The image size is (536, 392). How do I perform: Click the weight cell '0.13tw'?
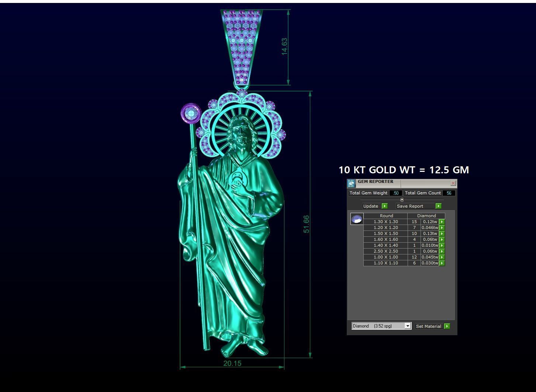(430, 234)
